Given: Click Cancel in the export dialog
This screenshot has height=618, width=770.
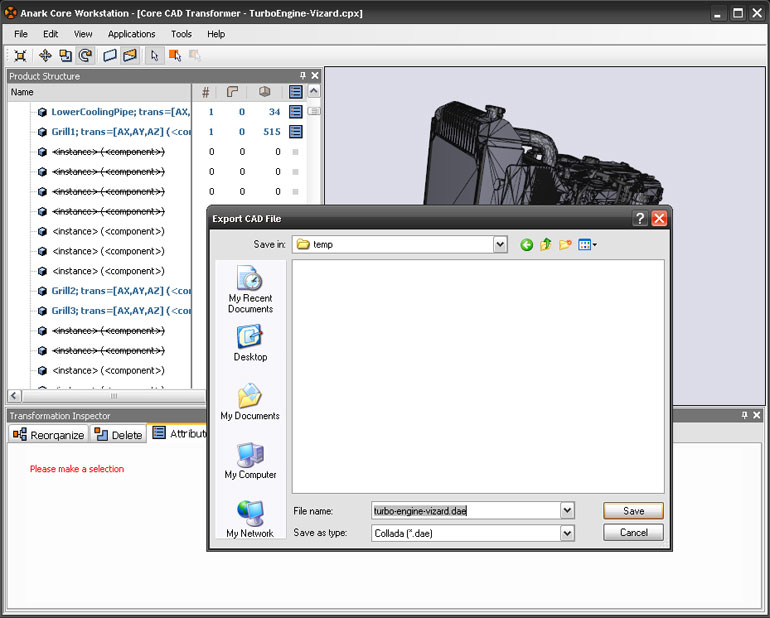Looking at the screenshot, I should pos(633,533).
